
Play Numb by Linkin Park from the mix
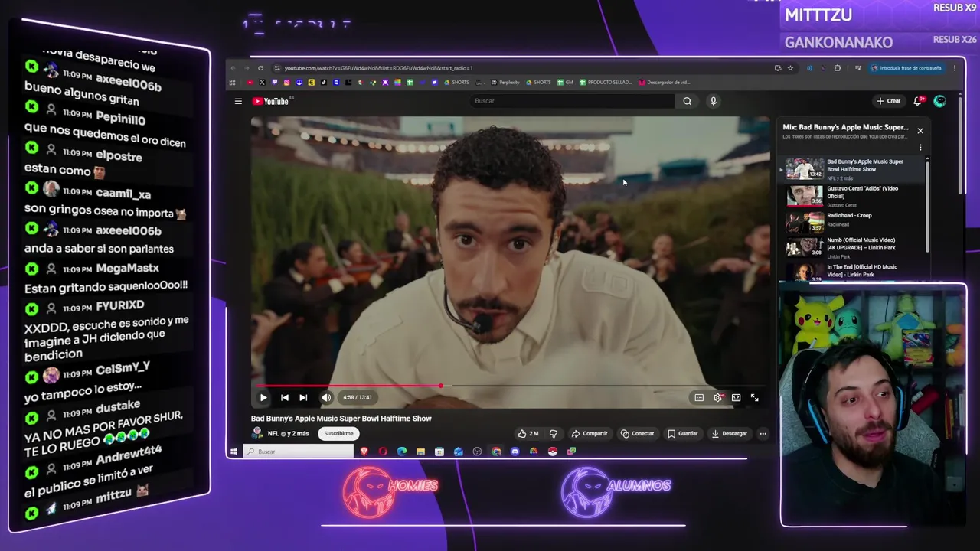pyautogui.click(x=852, y=246)
